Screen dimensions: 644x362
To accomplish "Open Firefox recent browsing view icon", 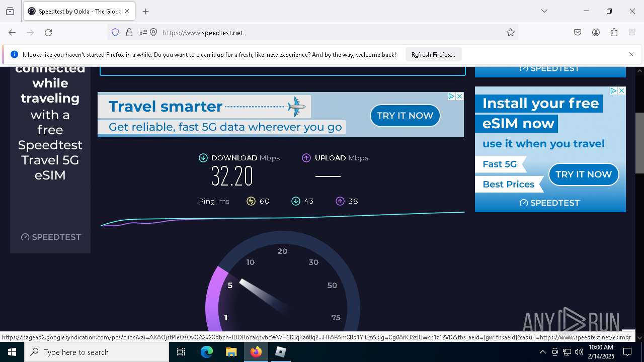I will coord(10,11).
